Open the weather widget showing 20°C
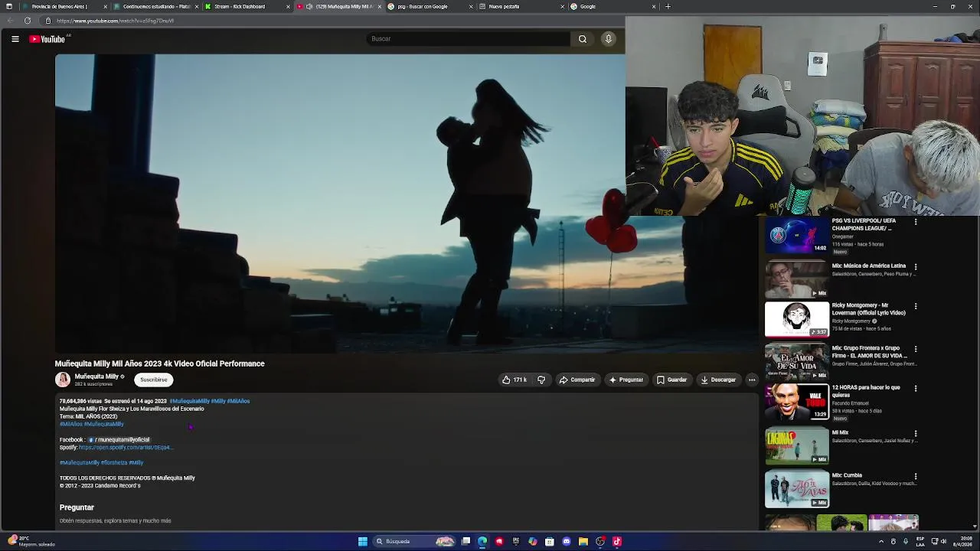 pyautogui.click(x=32, y=541)
